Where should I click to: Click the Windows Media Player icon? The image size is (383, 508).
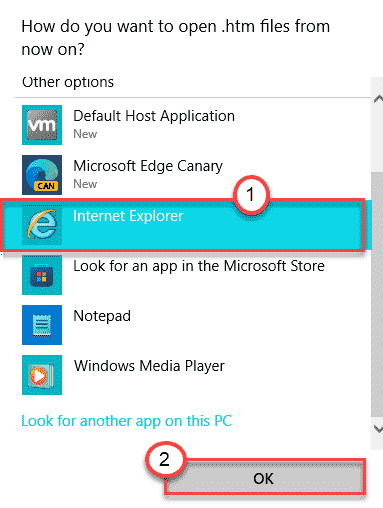coord(42,375)
